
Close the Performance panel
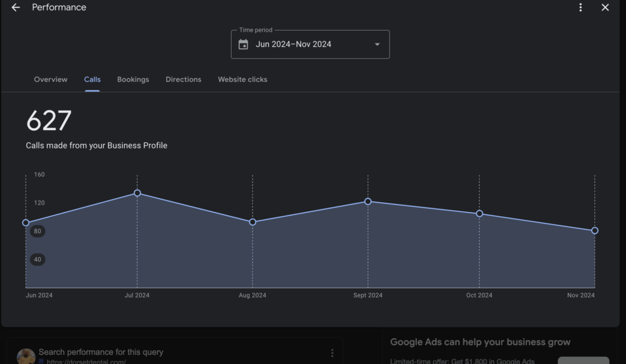click(605, 7)
